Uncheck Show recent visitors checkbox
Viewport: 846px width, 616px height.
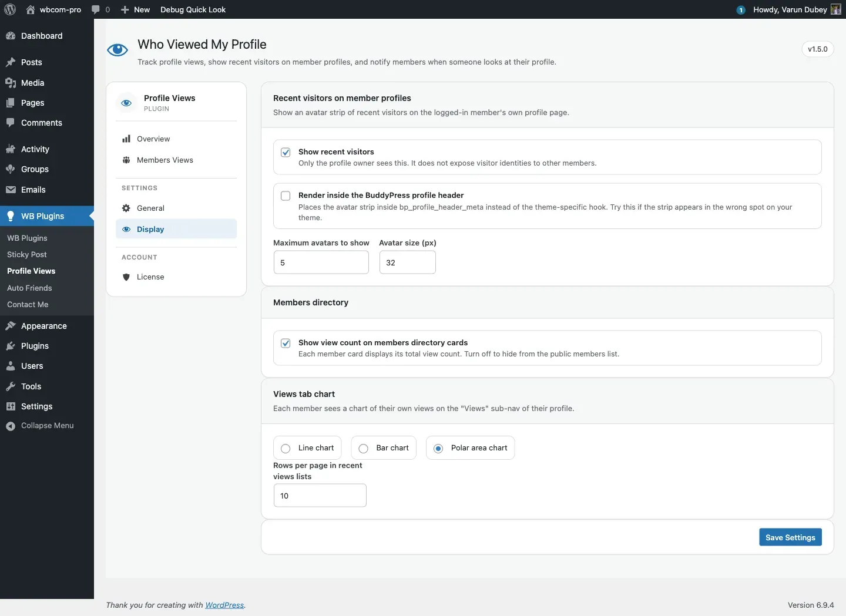286,152
